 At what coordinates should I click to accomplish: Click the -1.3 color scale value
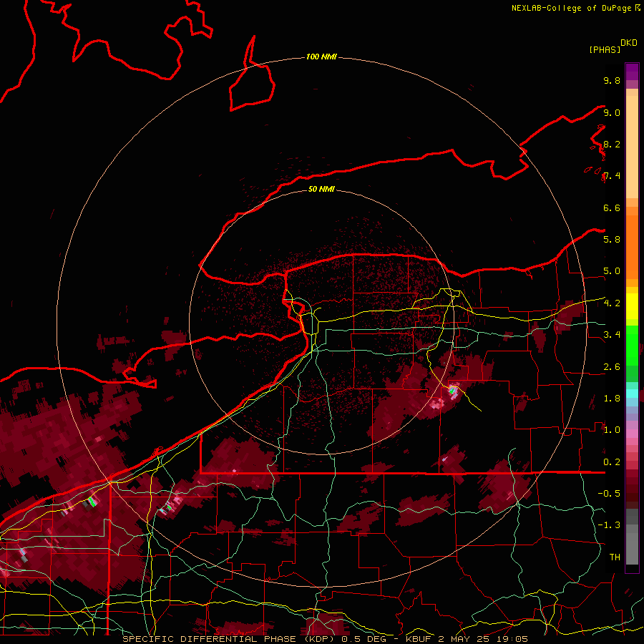point(609,525)
